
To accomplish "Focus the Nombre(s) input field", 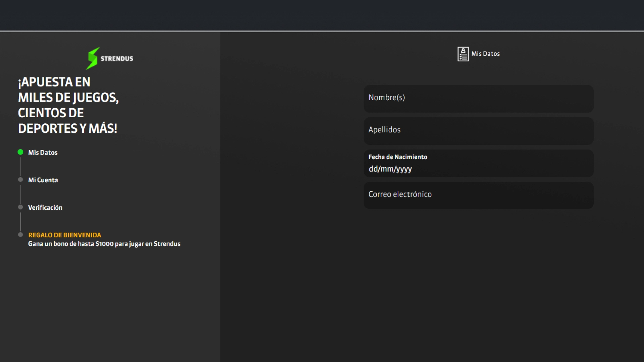I will [x=479, y=99].
